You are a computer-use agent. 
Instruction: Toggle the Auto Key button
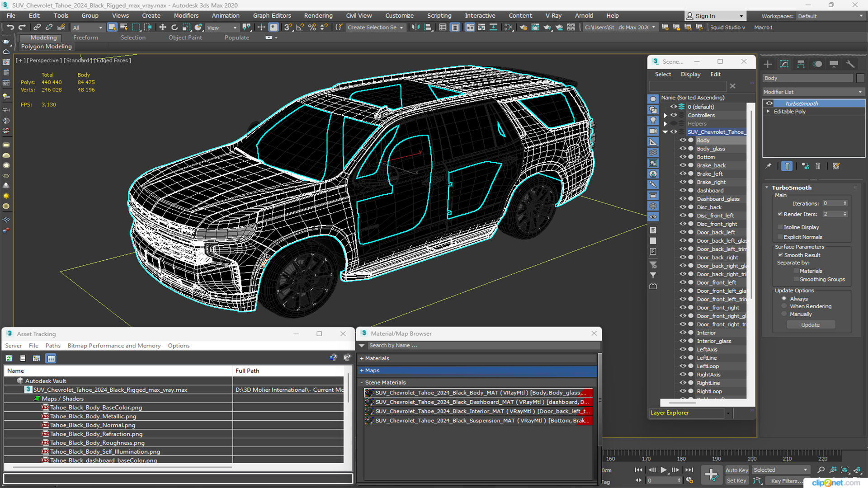click(x=737, y=470)
